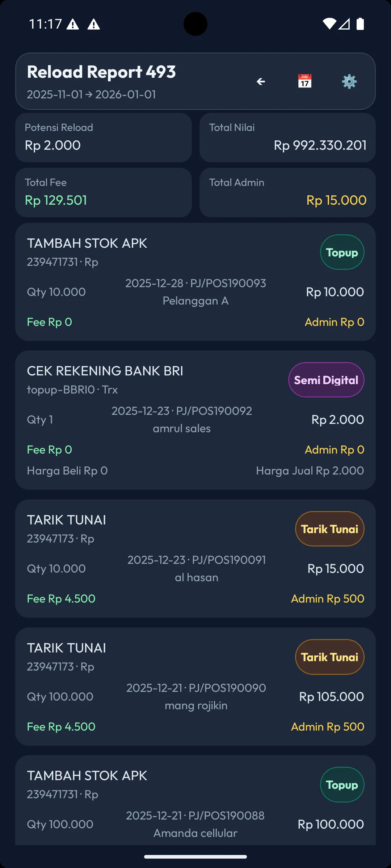Tap Tarik Tunai badge for al hasan

click(329, 529)
